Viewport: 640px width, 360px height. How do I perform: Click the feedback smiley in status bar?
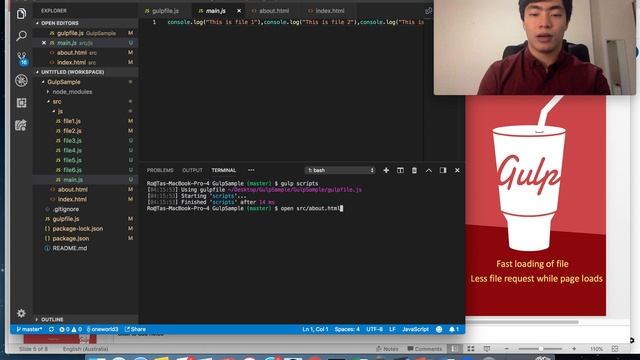[x=439, y=329]
